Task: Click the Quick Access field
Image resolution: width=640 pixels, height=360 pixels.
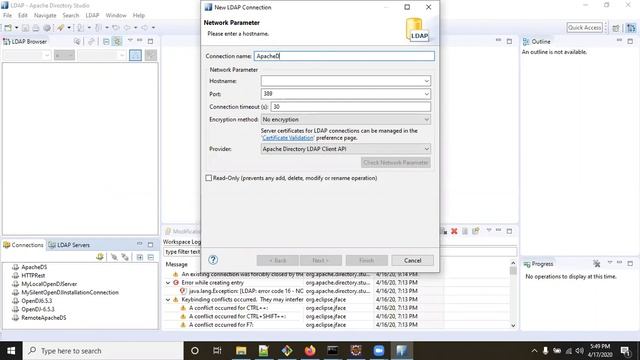Action: (x=584, y=27)
